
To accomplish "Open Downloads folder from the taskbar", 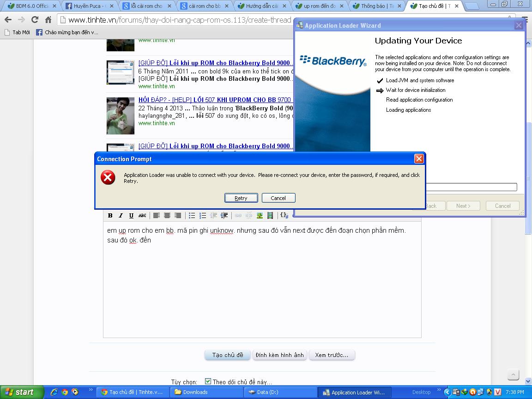I will click(206, 392).
